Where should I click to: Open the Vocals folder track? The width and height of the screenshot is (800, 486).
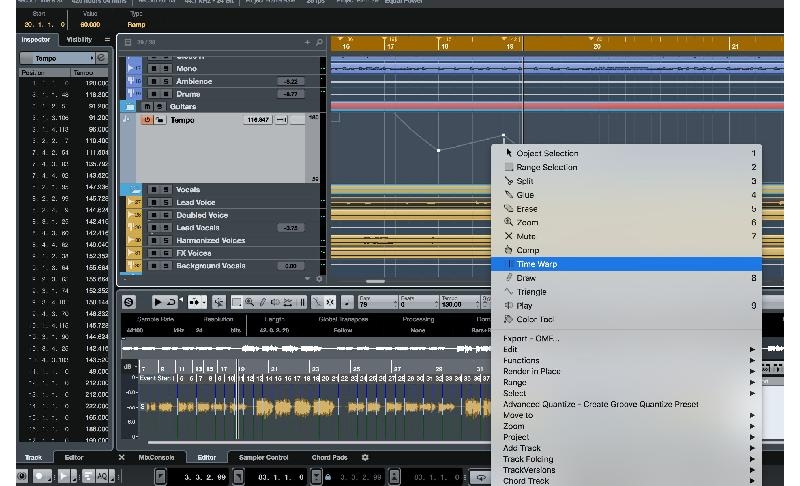pyautogui.click(x=134, y=190)
